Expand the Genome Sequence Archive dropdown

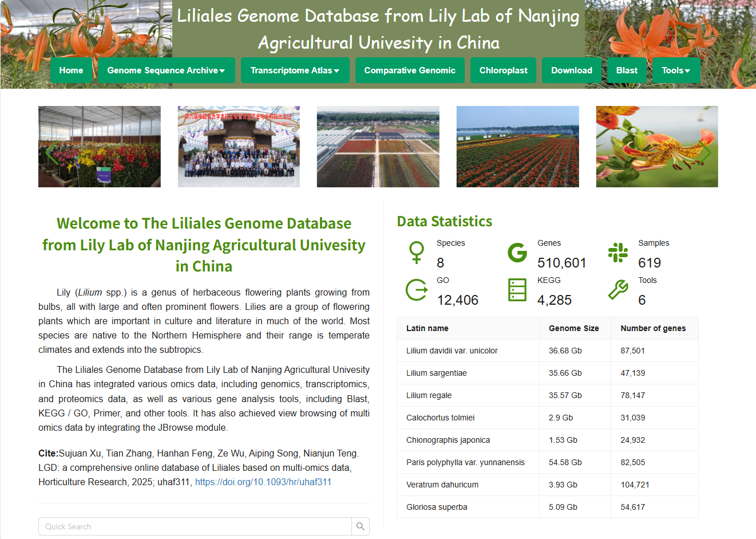pos(166,70)
